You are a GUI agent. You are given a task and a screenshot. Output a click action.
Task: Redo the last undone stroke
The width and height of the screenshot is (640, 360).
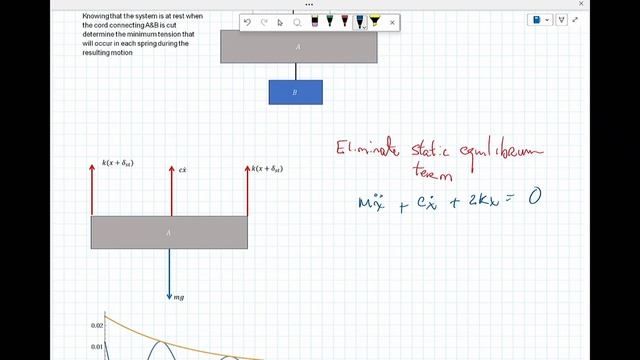tap(264, 22)
